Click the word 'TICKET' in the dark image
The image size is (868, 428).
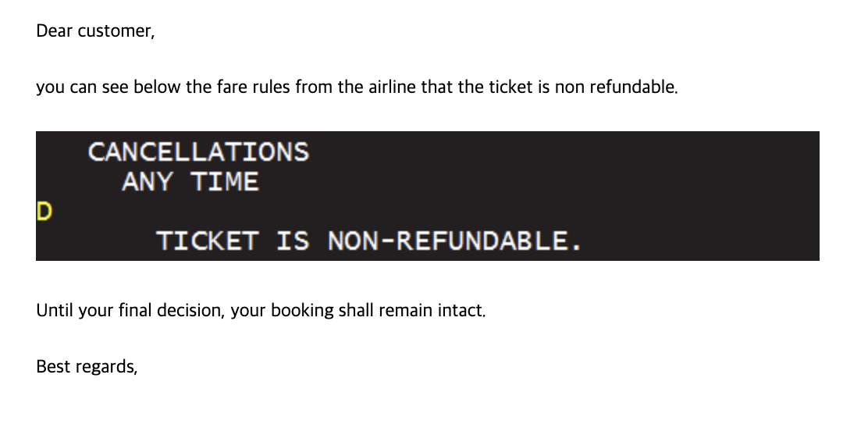pyautogui.click(x=207, y=241)
